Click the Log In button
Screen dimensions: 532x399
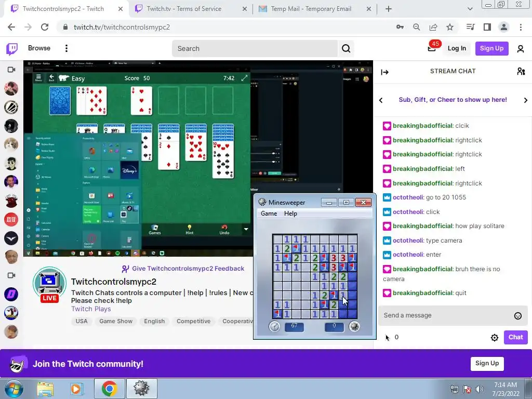457,48
